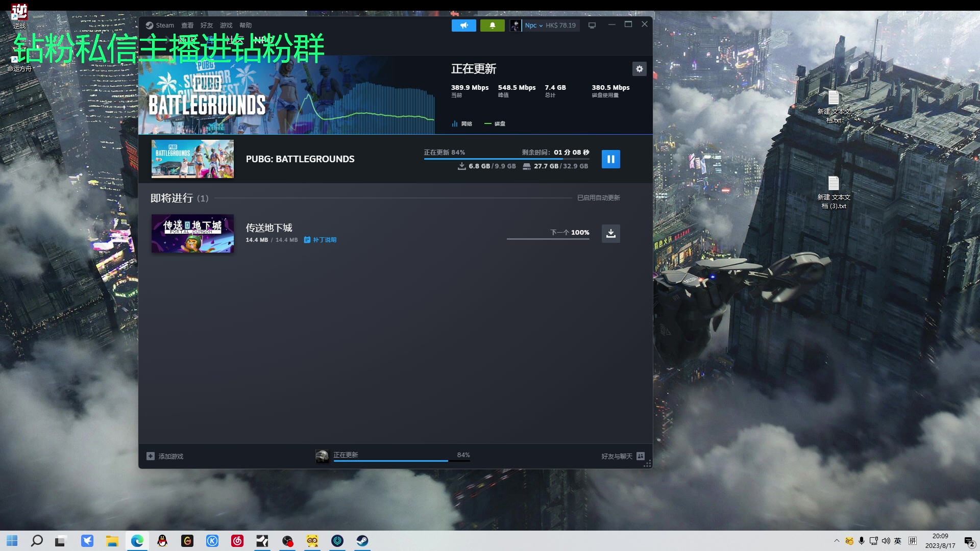This screenshot has width=980, height=551.
Task: Expand the Npc account dropdown
Action: (533, 26)
